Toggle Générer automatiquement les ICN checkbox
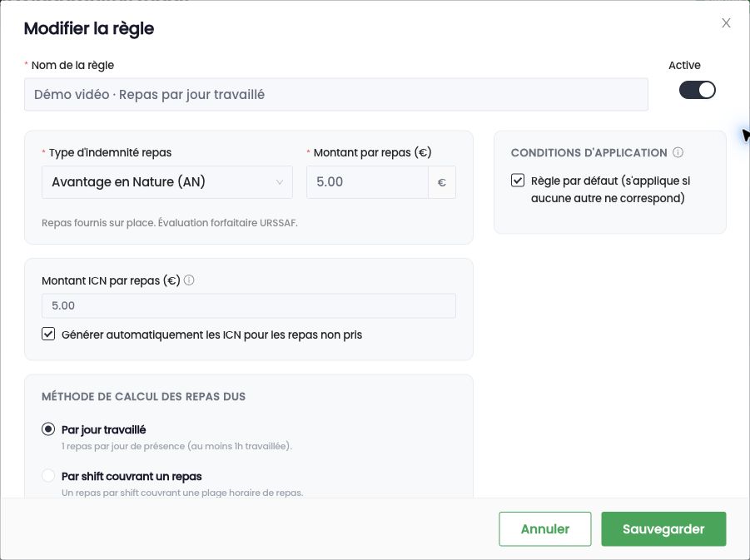The image size is (750, 560). [48, 334]
